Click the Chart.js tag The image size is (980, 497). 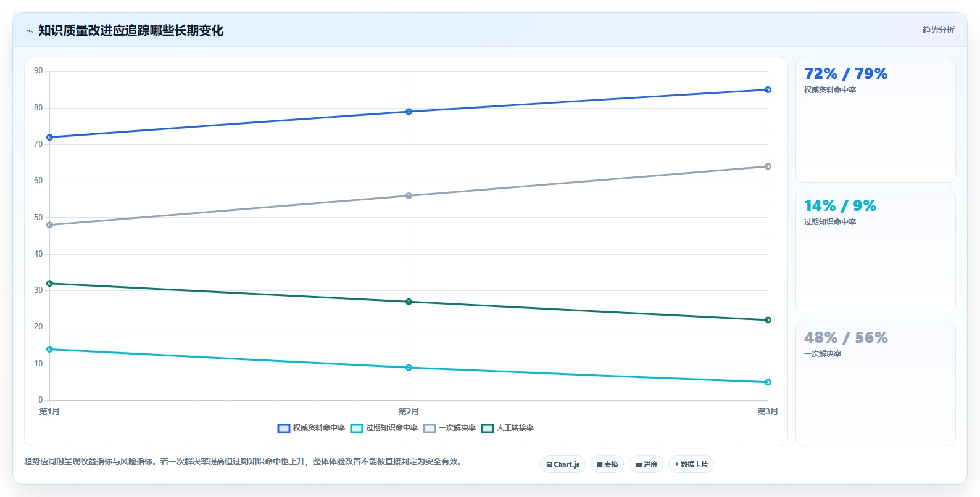tap(563, 464)
